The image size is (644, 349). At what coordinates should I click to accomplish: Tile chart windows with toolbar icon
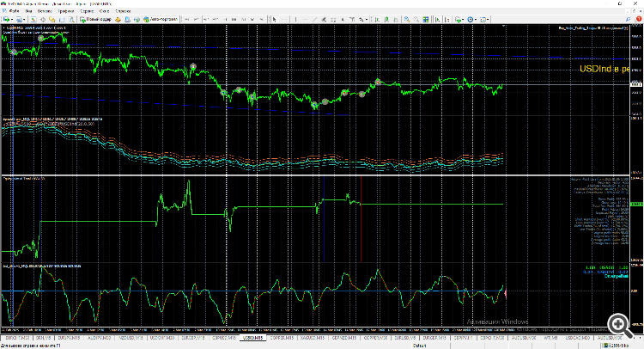tap(426, 19)
